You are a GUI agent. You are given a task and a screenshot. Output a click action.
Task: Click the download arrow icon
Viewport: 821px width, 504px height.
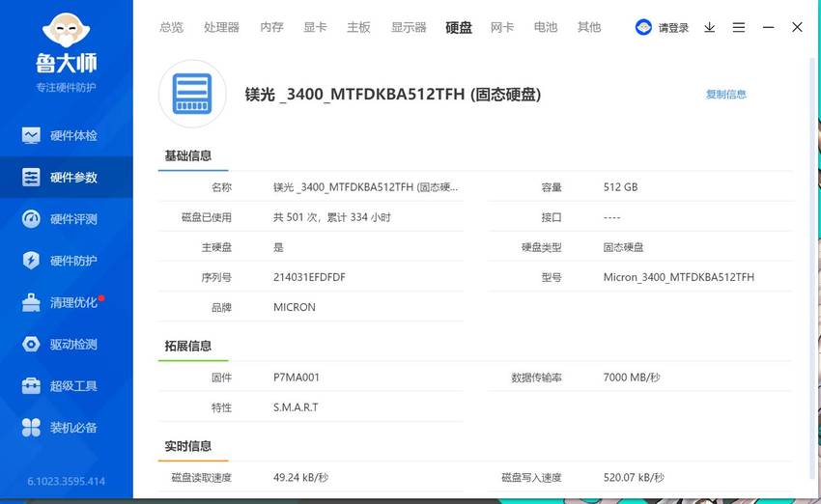click(x=710, y=27)
